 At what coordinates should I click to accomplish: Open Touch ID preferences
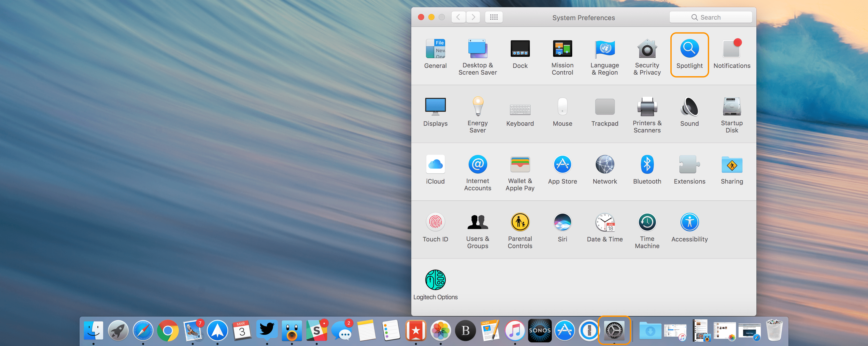[435, 222]
